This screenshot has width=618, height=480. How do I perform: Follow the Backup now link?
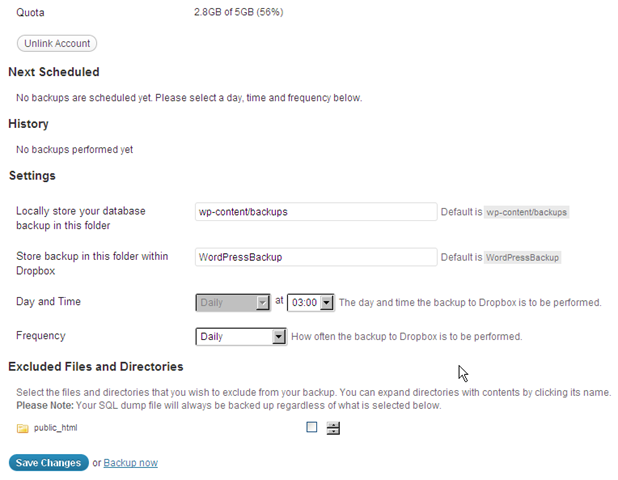pos(130,463)
